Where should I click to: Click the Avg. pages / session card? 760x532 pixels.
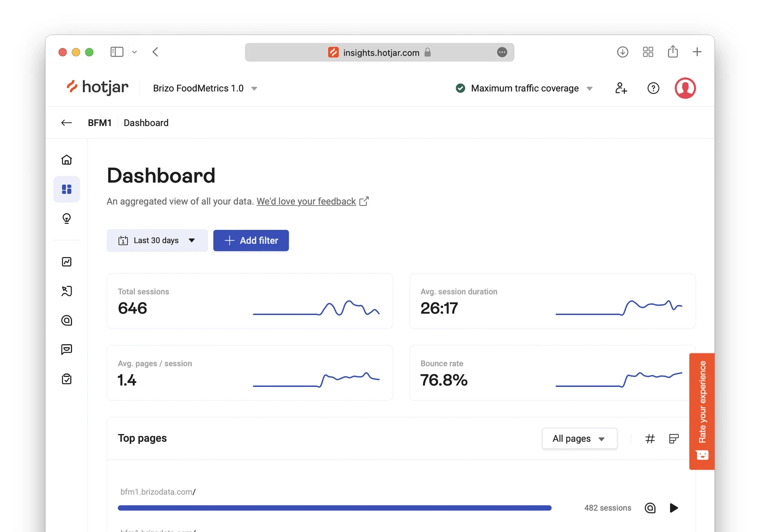(250, 373)
